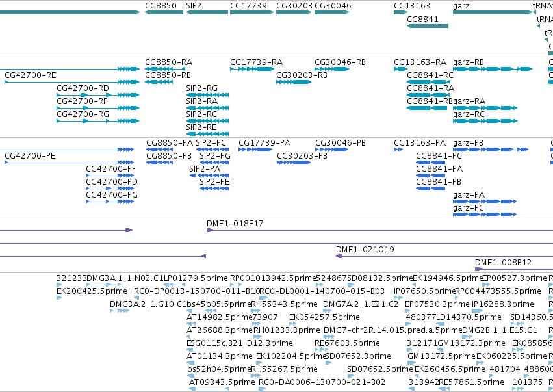This screenshot has height=392, width=553.
Task: Select transcript CG8850-RB
Action: tap(159, 82)
